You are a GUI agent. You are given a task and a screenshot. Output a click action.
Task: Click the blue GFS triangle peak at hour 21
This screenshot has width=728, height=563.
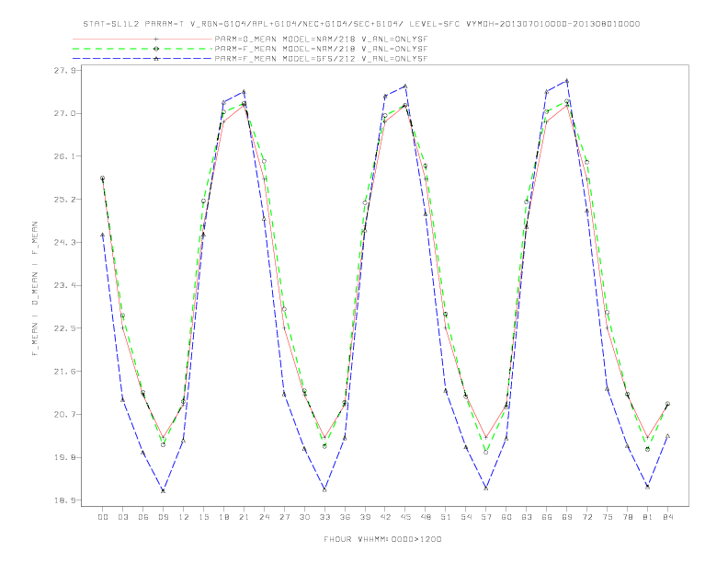[x=244, y=91]
